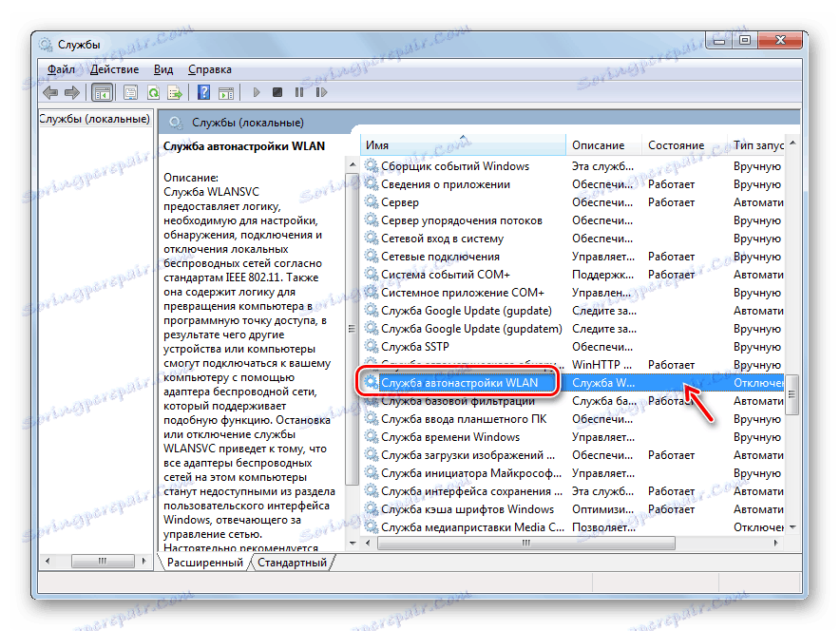The height and width of the screenshot is (631, 840).
Task: Click the gear icon of Сборщик событий Windows
Action: [x=372, y=166]
